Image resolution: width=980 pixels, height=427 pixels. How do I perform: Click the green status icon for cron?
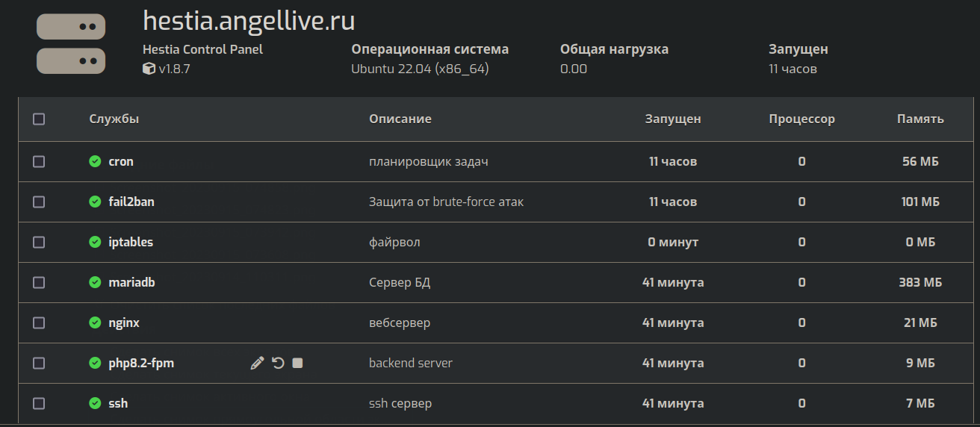point(95,161)
